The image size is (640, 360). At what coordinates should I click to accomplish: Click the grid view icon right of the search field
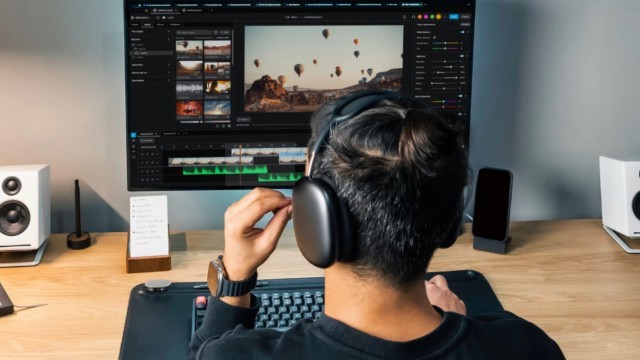[x=216, y=32]
